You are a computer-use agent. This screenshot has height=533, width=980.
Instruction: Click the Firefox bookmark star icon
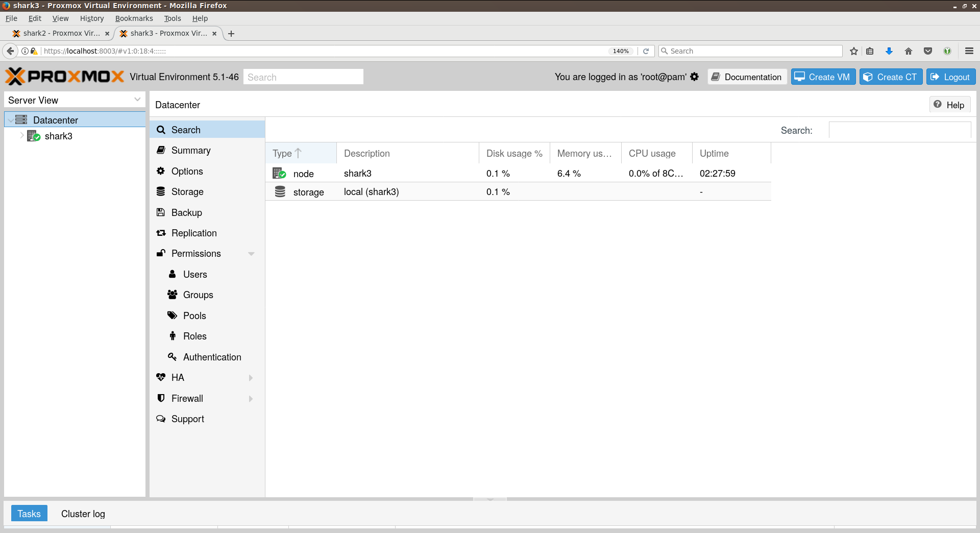854,51
